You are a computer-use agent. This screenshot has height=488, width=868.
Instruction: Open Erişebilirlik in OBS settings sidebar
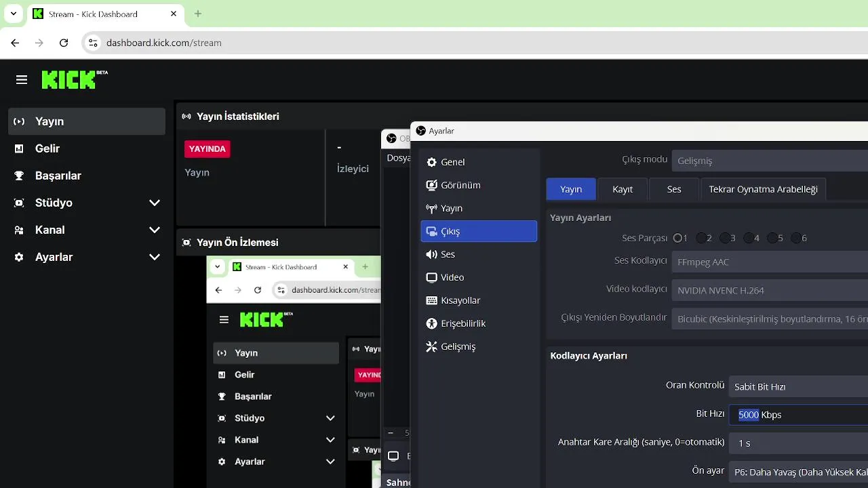pyautogui.click(x=479, y=323)
